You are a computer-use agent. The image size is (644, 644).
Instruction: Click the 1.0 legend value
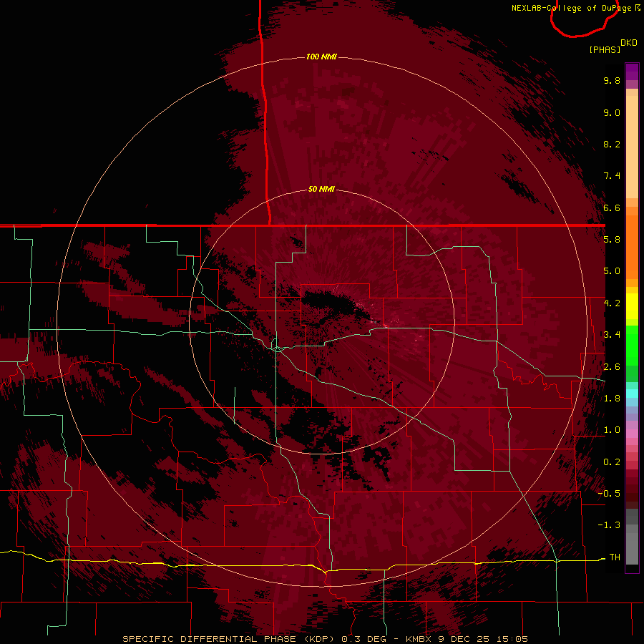tap(612, 430)
